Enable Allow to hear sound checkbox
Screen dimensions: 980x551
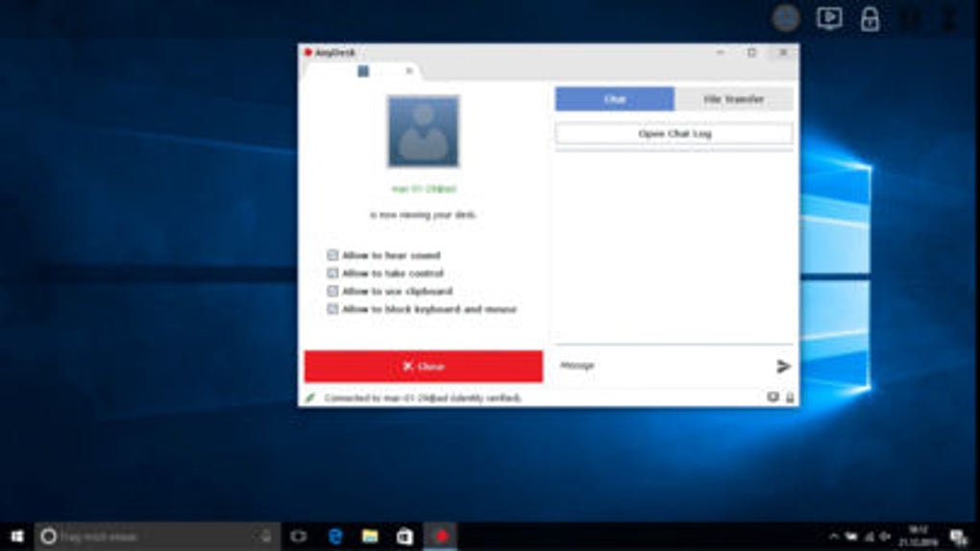[332, 255]
